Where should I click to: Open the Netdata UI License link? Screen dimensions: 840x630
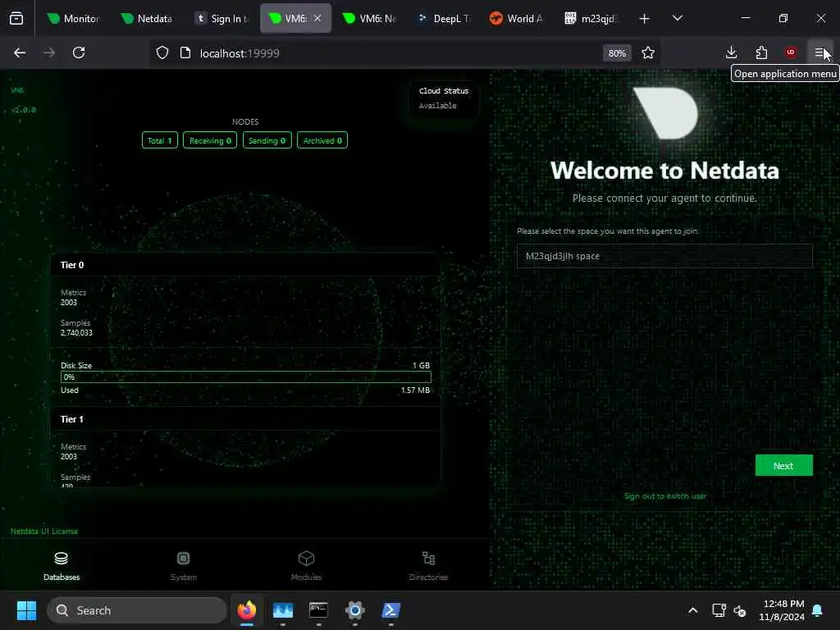pyautogui.click(x=44, y=531)
